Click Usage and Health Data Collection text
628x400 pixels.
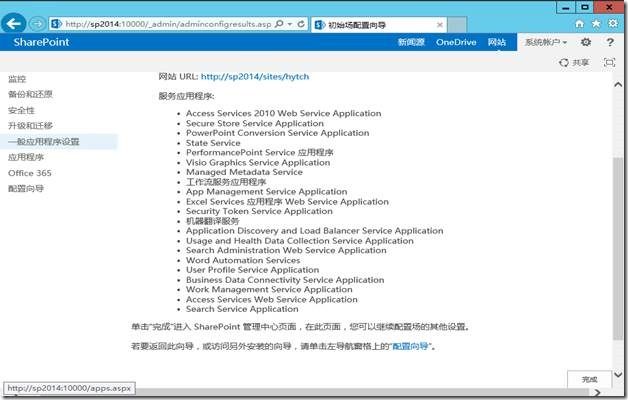tap(300, 241)
